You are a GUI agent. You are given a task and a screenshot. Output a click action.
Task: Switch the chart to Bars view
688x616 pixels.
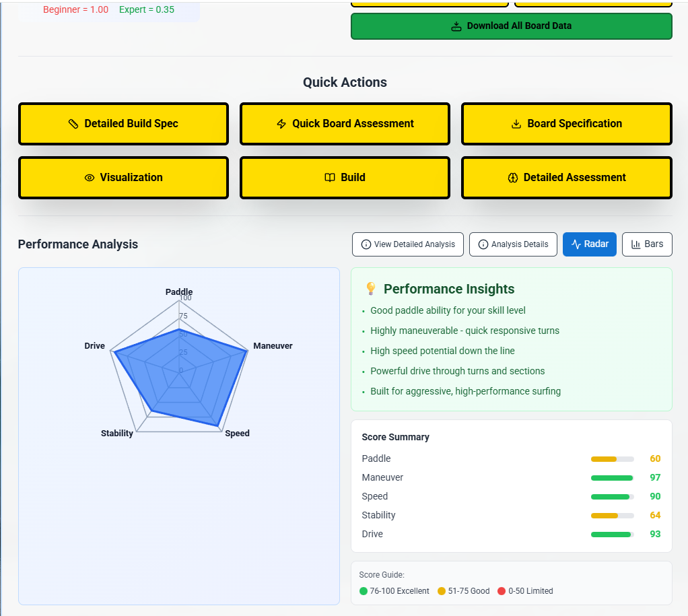pyautogui.click(x=646, y=244)
